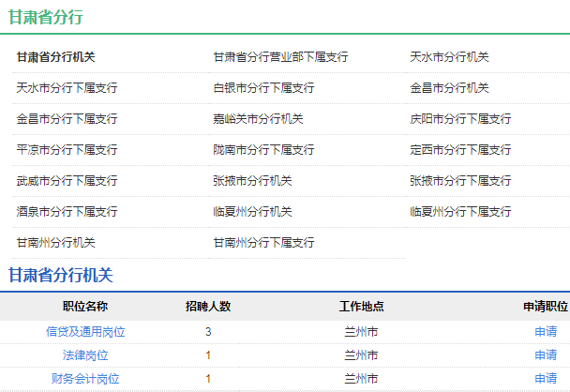
Task: Click 武威市分行下属支行 link
Action: pos(67,181)
